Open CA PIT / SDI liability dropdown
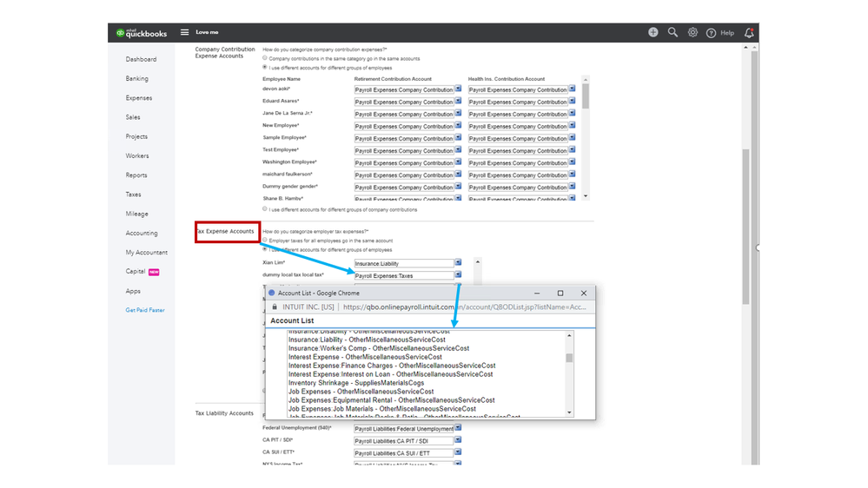The image size is (868, 488). [x=458, y=440]
